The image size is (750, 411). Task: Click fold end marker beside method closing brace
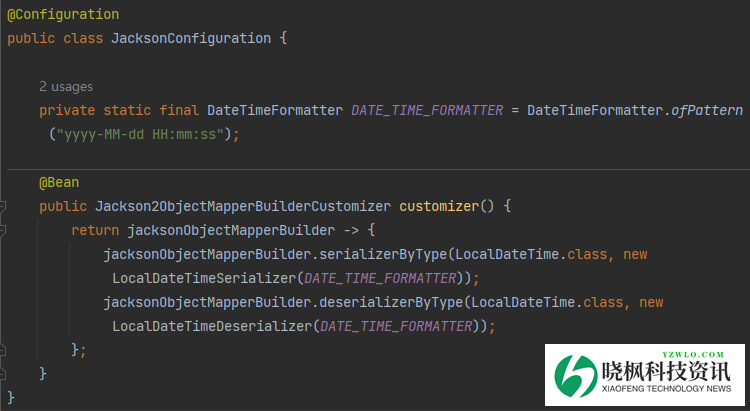point(3,374)
